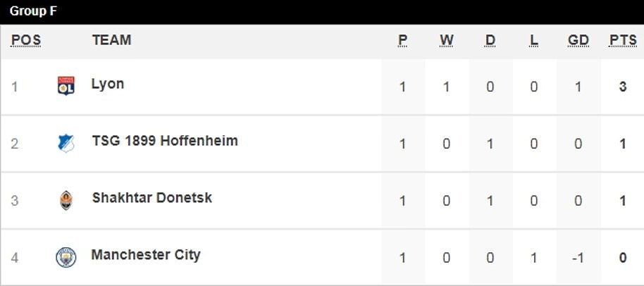Click the Shakhtar Donetsk crest icon

(66, 201)
